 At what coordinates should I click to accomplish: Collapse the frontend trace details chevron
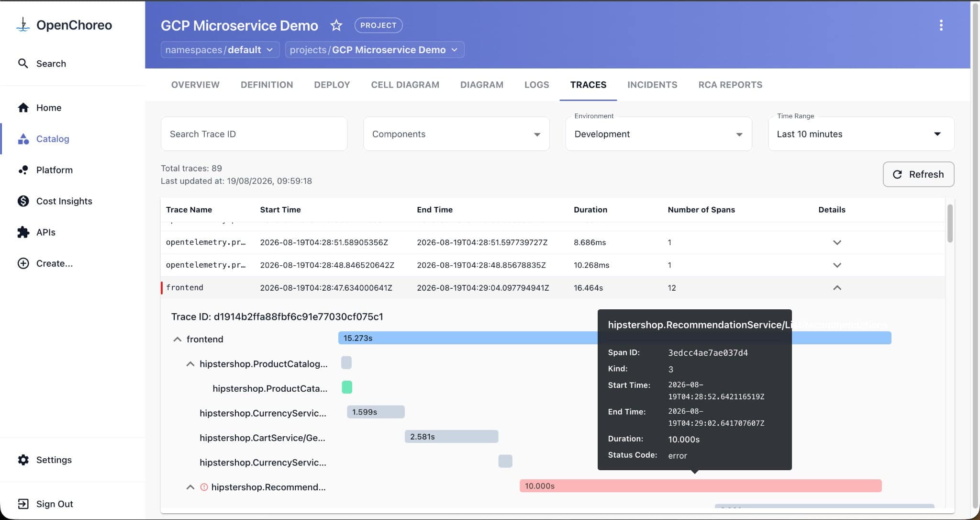tap(837, 288)
